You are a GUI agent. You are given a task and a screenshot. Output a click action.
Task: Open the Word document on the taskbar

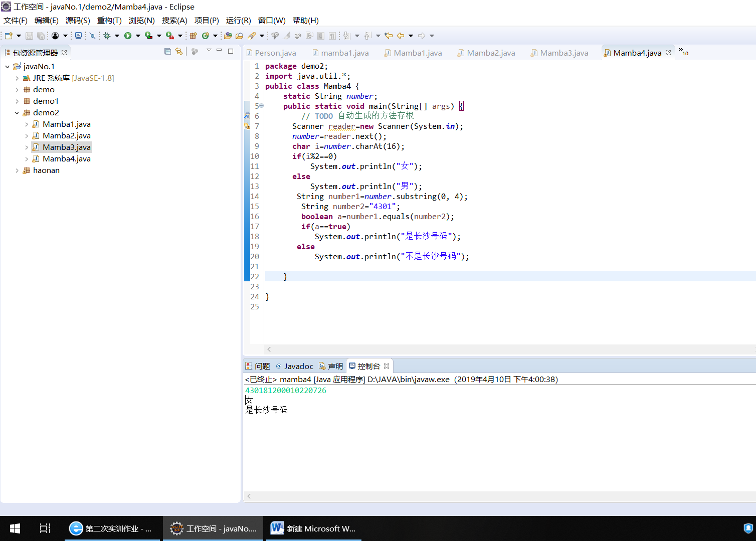pos(314,528)
